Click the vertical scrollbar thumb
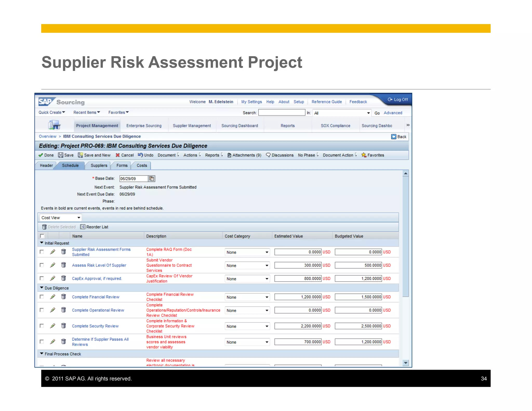Screen dimensions: 532x411 point(405,236)
